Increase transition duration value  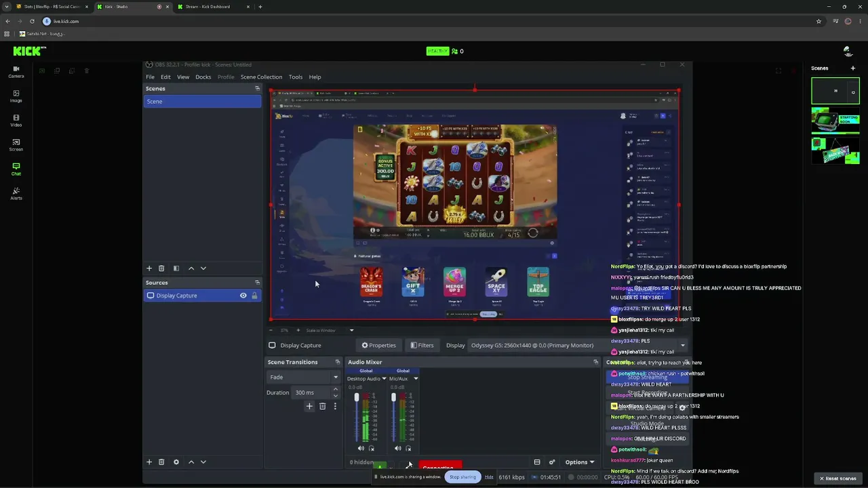click(x=335, y=390)
